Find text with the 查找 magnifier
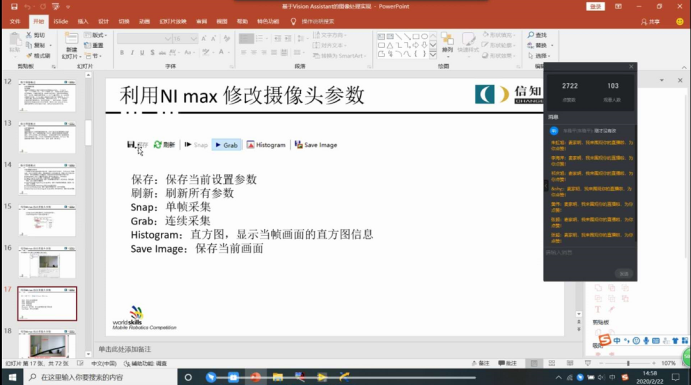 pyautogui.click(x=538, y=35)
